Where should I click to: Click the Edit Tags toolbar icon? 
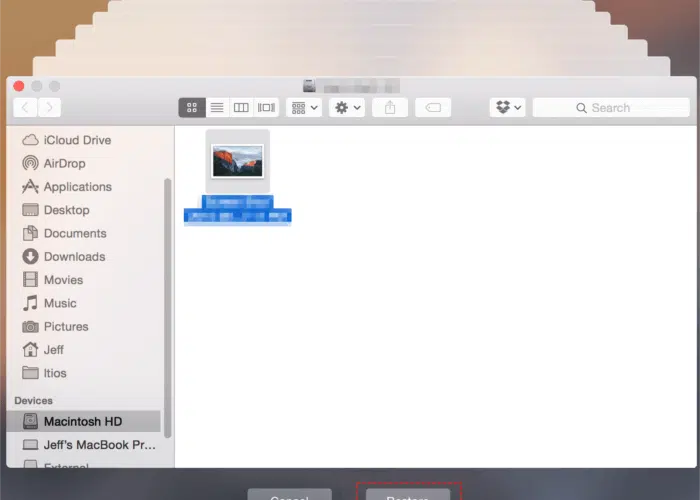(x=433, y=107)
